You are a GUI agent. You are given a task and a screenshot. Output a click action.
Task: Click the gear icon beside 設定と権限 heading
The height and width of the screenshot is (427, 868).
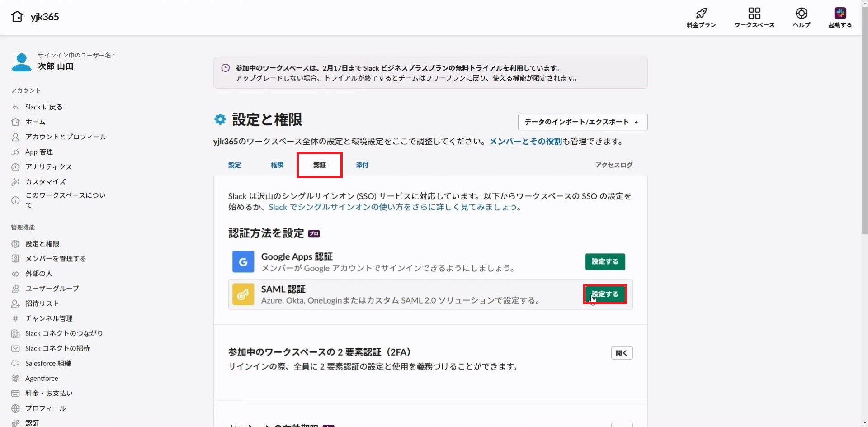pyautogui.click(x=220, y=119)
